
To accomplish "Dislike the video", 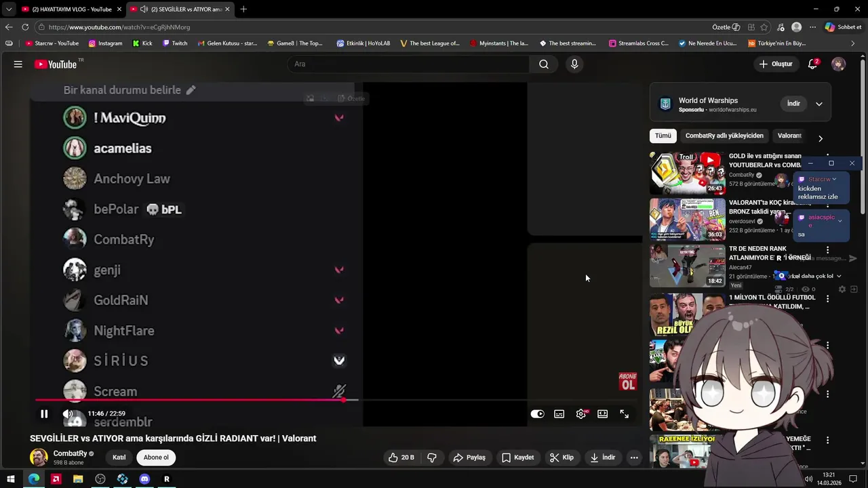I will (432, 457).
